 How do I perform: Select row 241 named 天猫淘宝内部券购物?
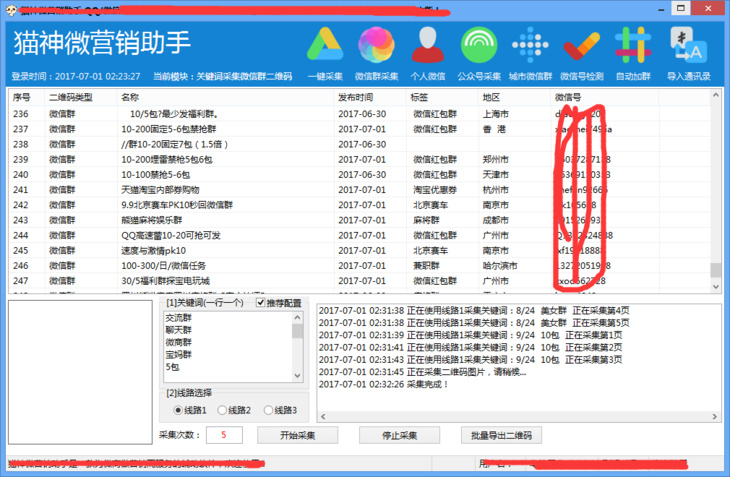pos(359,190)
